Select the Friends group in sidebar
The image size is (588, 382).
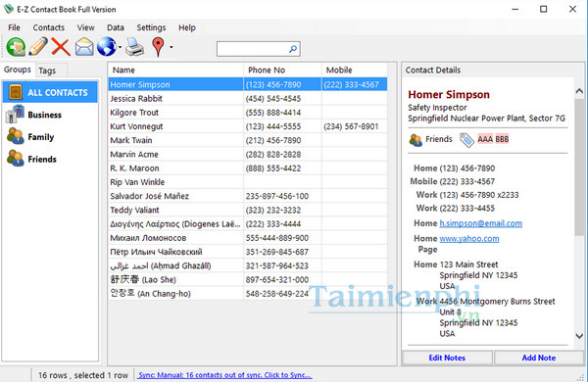point(50,159)
